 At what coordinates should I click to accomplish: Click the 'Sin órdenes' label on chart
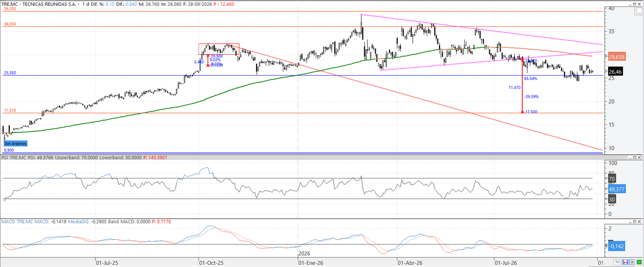point(14,144)
